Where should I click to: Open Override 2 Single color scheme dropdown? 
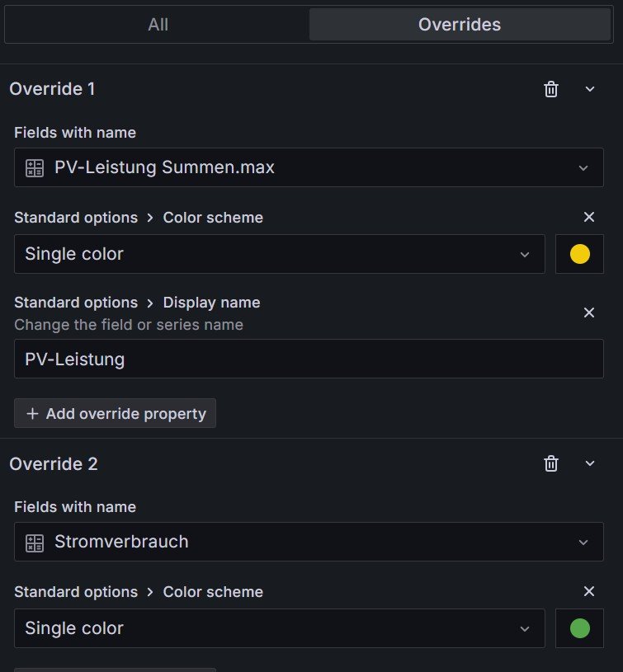click(279, 628)
